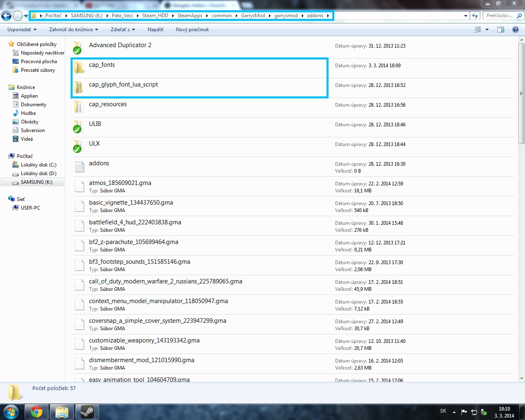525x420 pixels.
Task: Select call_of_duty_modern_warfare_2_russians file name
Action: coord(166,281)
